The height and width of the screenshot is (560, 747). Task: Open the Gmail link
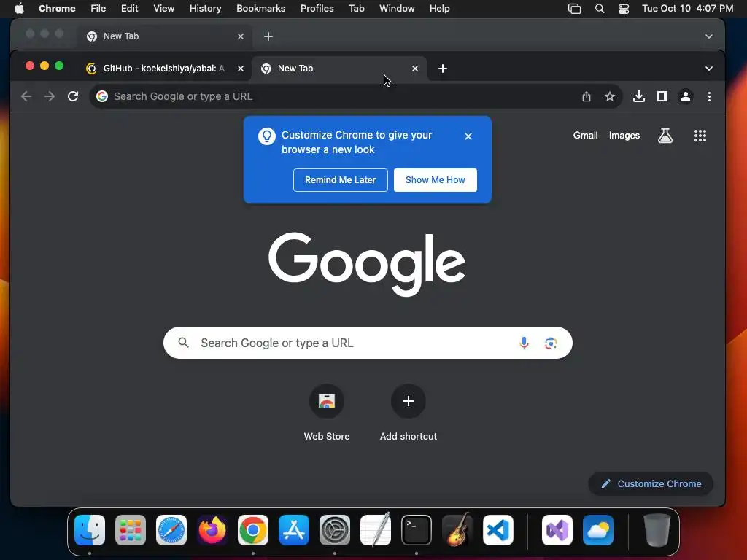point(585,136)
